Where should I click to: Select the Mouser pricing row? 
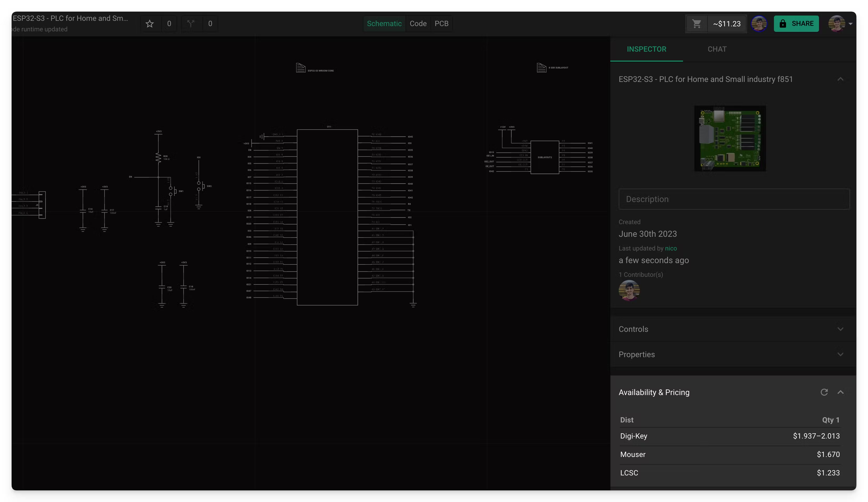pos(730,455)
